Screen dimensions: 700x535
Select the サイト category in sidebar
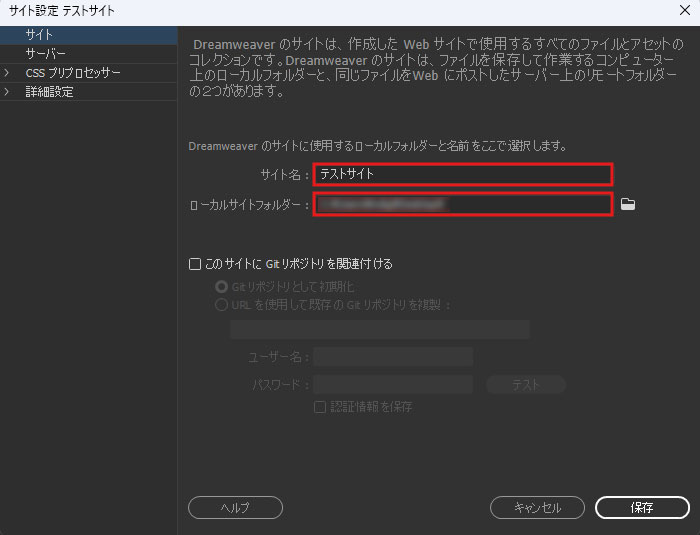tap(88, 35)
